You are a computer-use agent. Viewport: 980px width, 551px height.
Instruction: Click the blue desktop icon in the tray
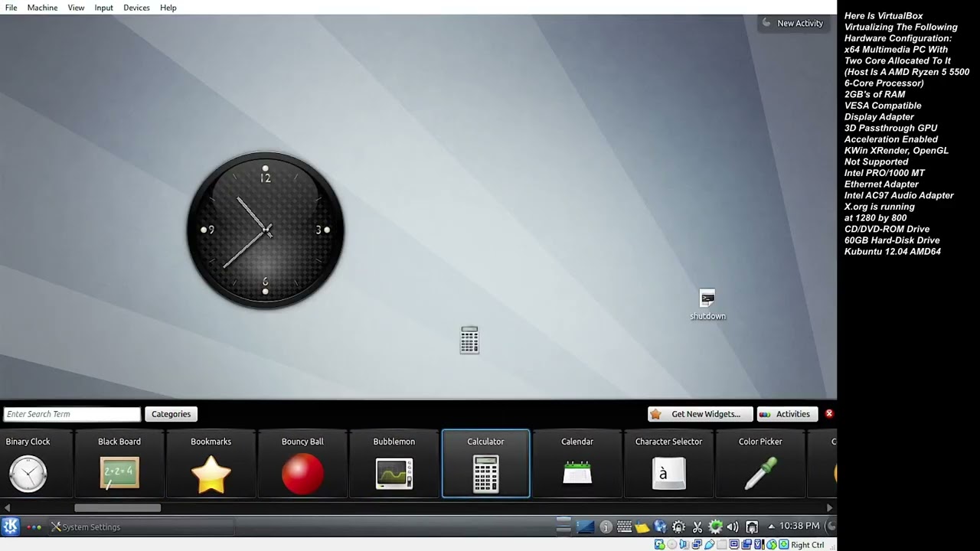(x=586, y=527)
